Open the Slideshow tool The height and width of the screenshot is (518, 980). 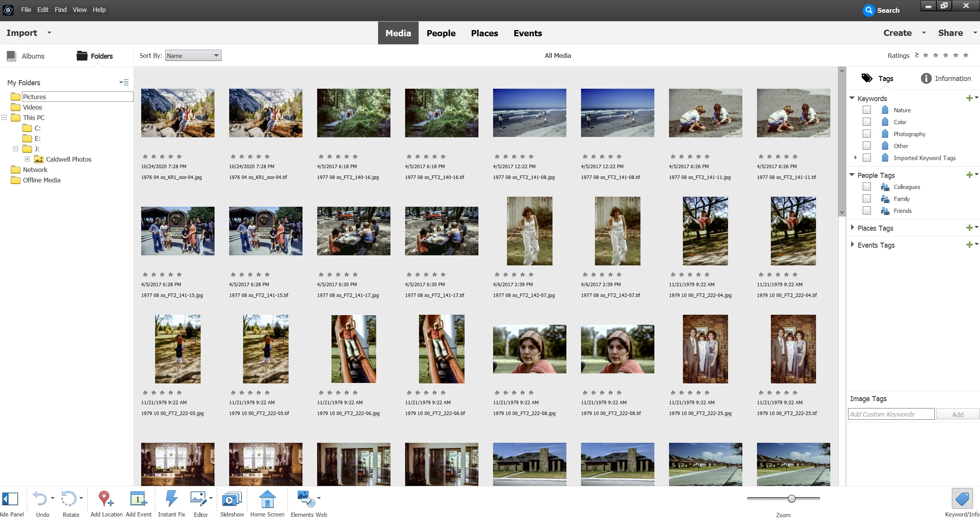(231, 499)
